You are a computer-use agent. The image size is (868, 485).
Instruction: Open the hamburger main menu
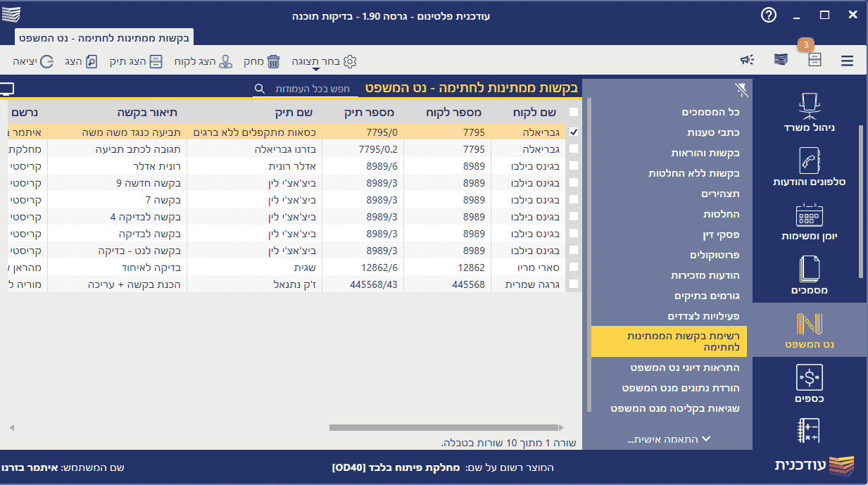pos(847,61)
